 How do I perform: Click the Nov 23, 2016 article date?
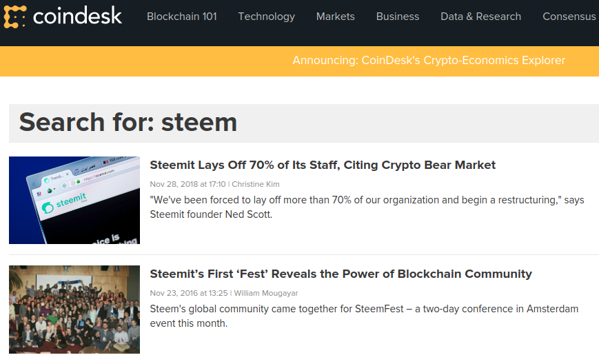coord(189,294)
